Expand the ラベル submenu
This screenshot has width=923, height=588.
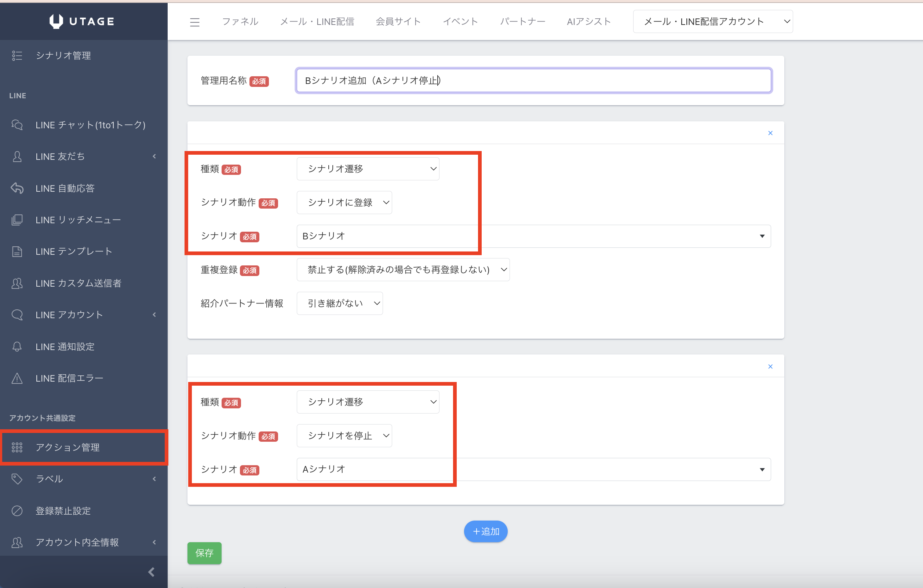pos(154,479)
